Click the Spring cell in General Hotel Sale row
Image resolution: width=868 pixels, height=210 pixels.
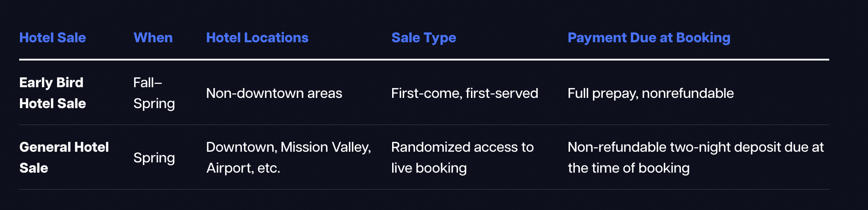(154, 158)
